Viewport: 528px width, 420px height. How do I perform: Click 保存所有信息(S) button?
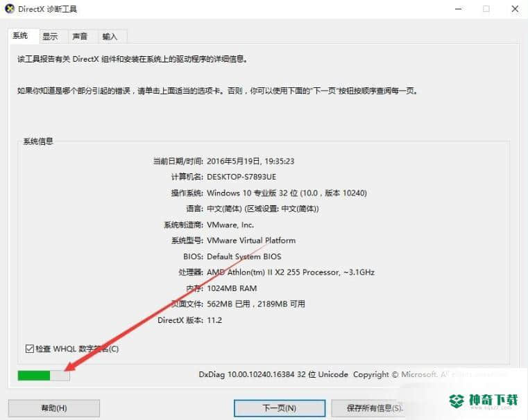375,408
